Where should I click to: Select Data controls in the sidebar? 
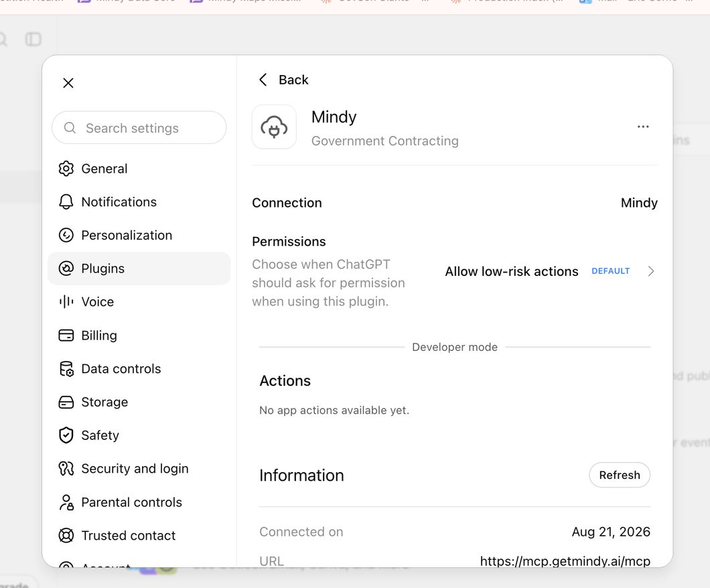139,369
